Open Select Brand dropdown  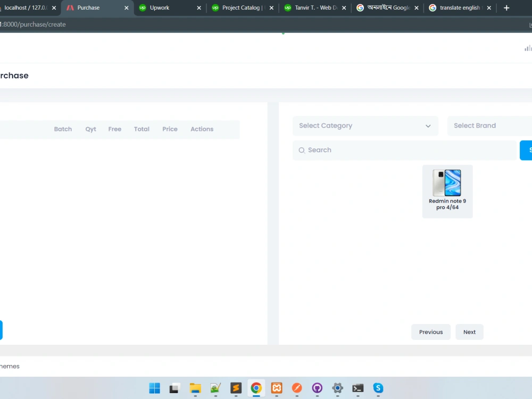click(x=490, y=126)
